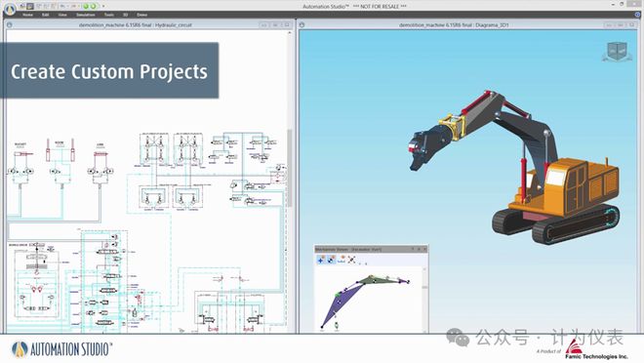Screen dimensions: 644x363
Task: Click the first green round quick-access button
Action: [86, 6]
